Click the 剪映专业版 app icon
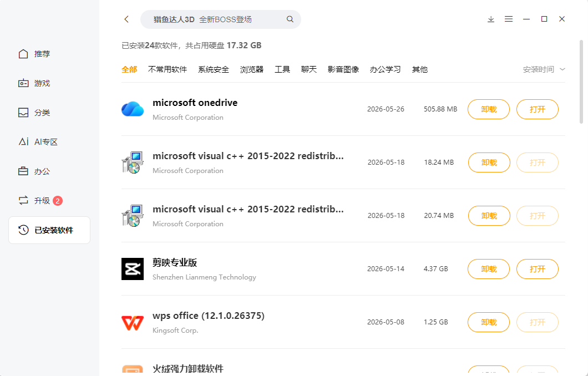The height and width of the screenshot is (376, 588). (133, 269)
